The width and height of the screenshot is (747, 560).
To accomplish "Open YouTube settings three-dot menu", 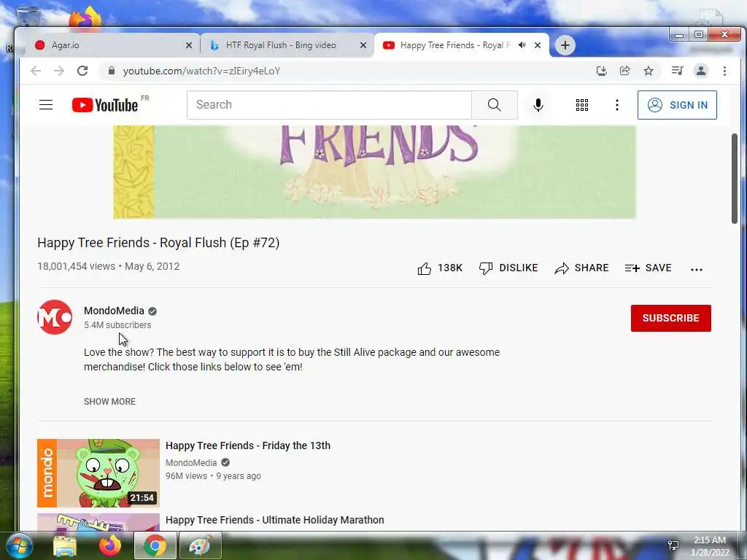I will tap(617, 105).
